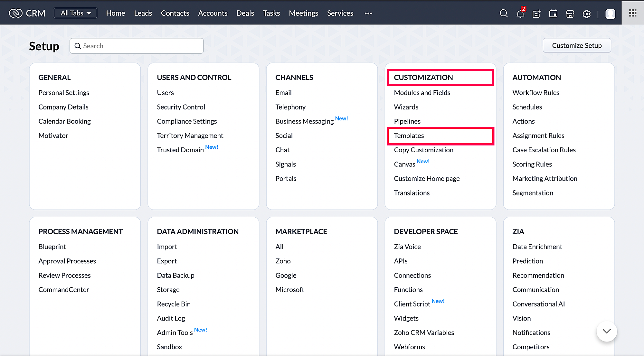The width and height of the screenshot is (644, 356).
Task: Open the more modules ellipsis menu
Action: [x=368, y=13]
